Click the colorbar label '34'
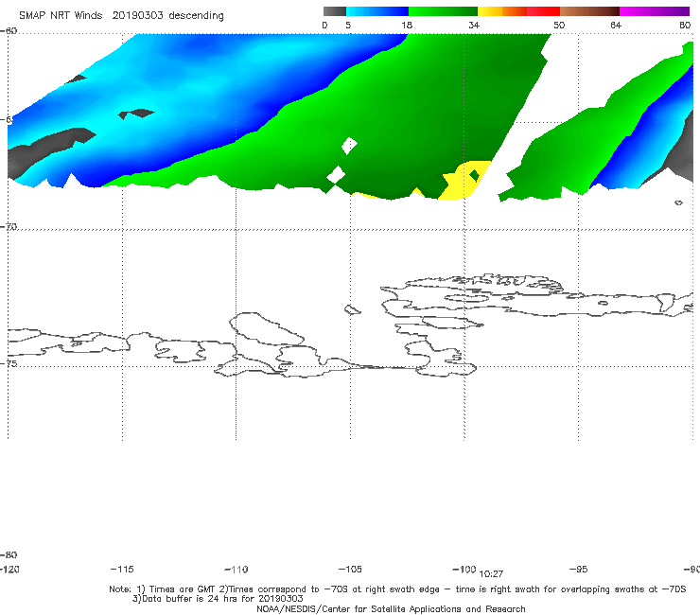 tap(474, 25)
